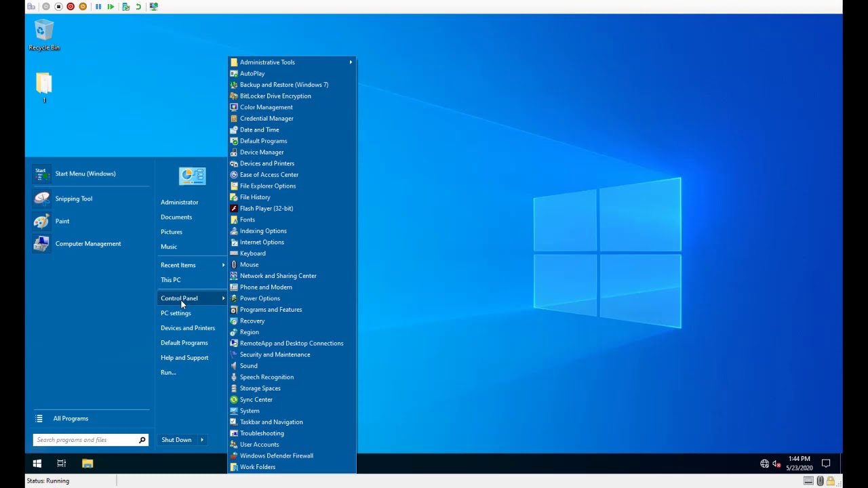868x488 pixels.
Task: Open All Programs list
Action: (91, 418)
